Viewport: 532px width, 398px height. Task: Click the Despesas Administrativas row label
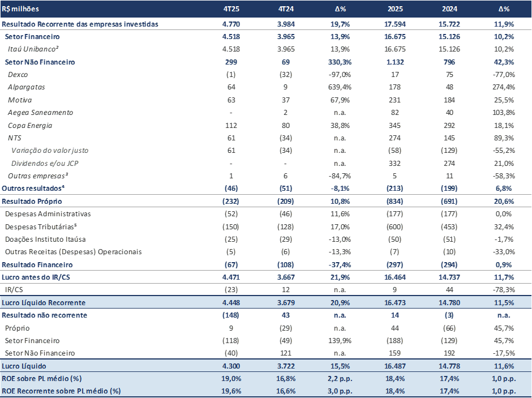click(48, 214)
